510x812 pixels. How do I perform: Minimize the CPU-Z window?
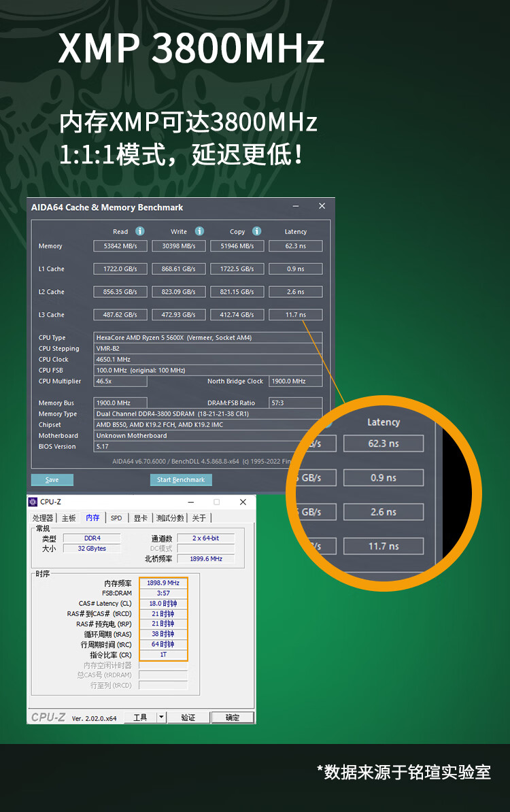click(x=190, y=502)
